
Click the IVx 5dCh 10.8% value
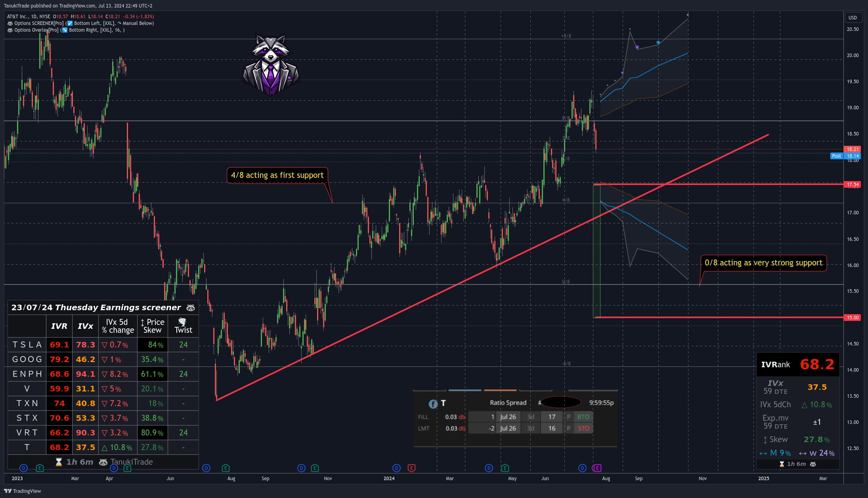click(816, 405)
